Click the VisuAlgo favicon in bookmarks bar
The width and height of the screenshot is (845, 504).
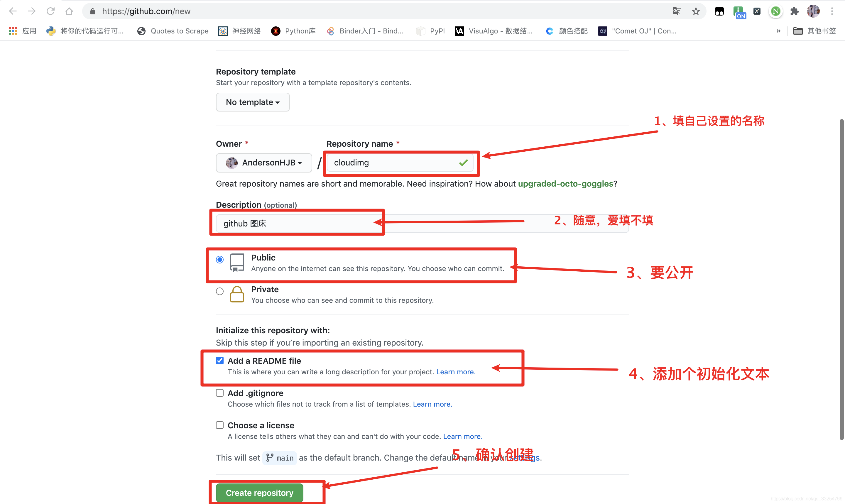(x=459, y=31)
